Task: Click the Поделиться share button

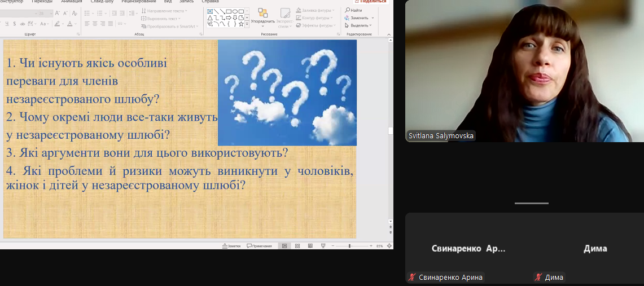Action: point(370,1)
